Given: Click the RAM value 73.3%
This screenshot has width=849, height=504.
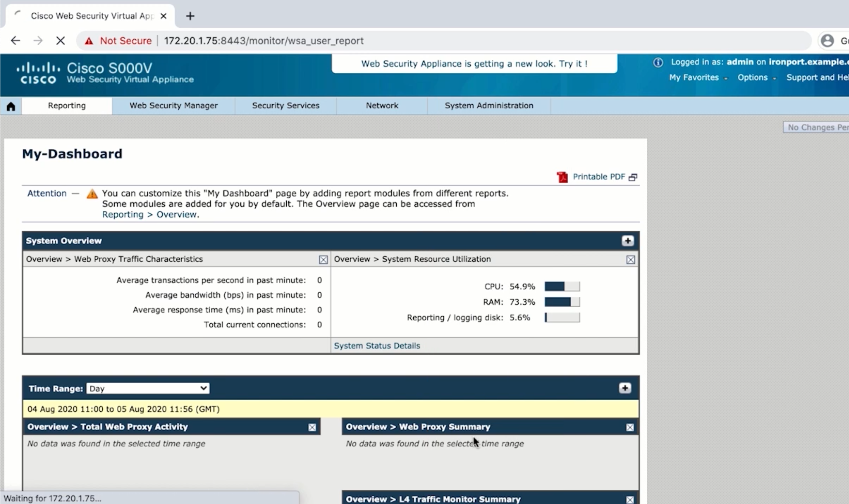Looking at the screenshot, I should [x=522, y=302].
